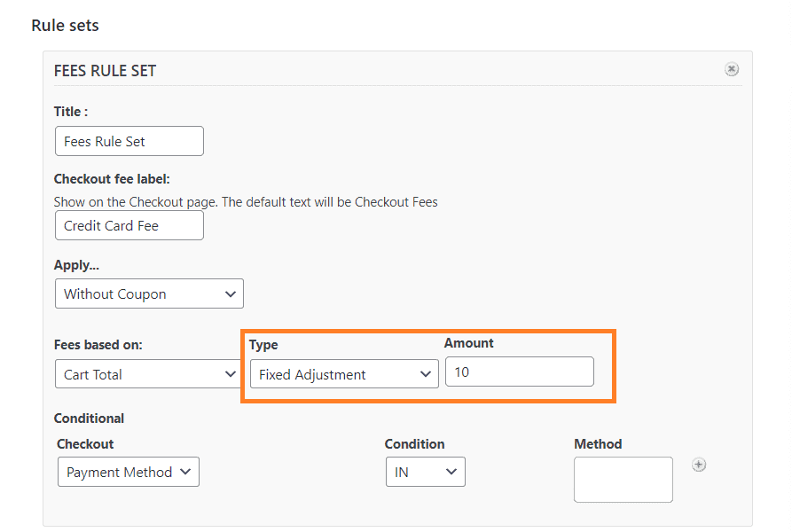Screen dimensions: 792x532
Task: Open the Fixed Adjustment type dropdown
Action: point(344,374)
